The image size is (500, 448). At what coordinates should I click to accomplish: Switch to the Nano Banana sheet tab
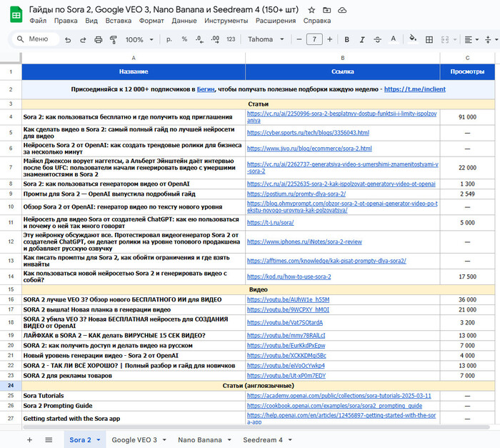coord(199,439)
